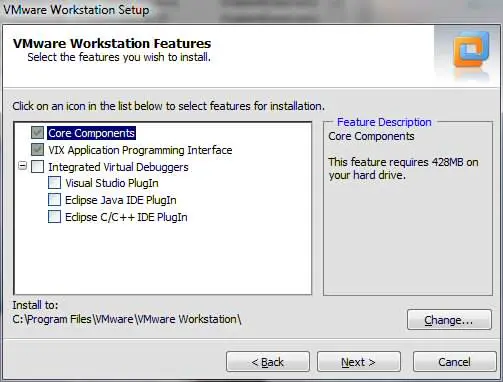Check the Eclipse C/C++ IDE PlugIn box
Image resolution: width=503 pixels, height=382 pixels.
pyautogui.click(x=54, y=217)
